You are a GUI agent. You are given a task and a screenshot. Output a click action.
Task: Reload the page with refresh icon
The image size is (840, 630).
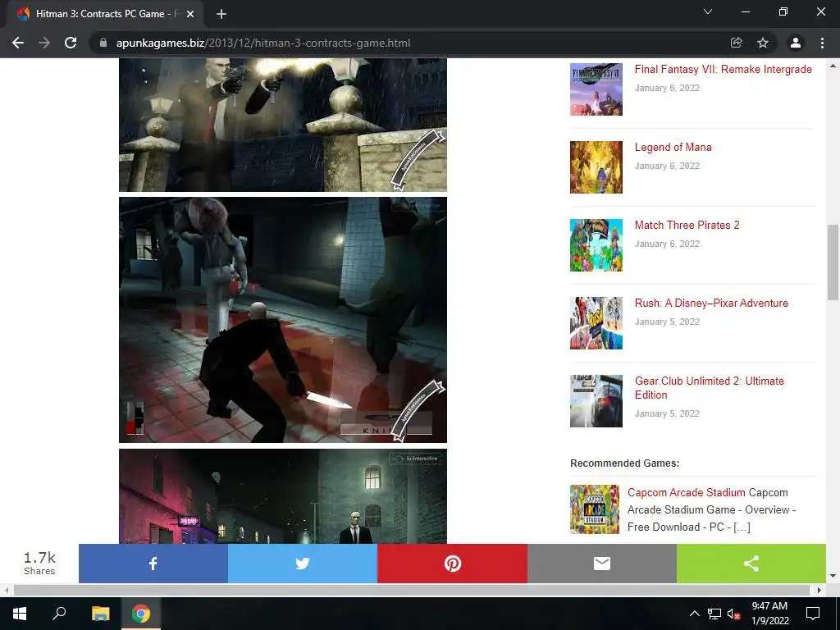pyautogui.click(x=71, y=43)
